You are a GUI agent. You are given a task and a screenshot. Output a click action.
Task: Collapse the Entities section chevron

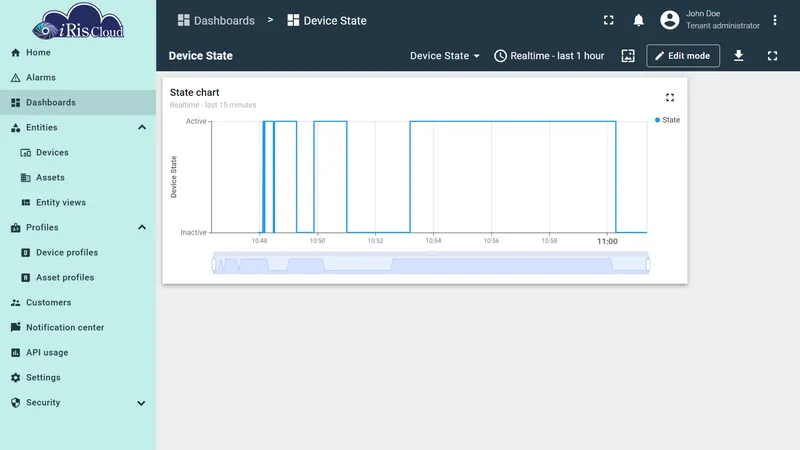[142, 128]
